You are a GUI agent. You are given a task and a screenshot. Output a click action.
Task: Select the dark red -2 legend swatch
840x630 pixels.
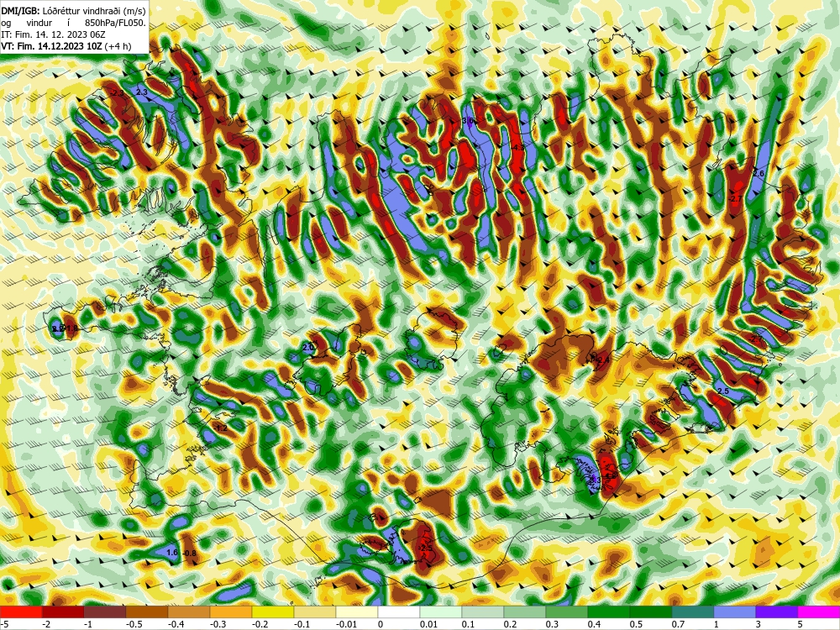point(63,612)
